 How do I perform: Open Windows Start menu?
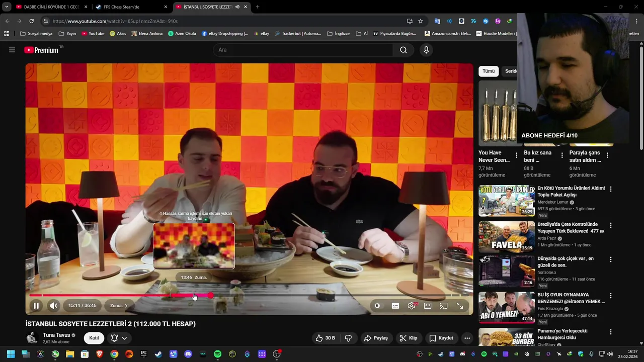coord(11,354)
